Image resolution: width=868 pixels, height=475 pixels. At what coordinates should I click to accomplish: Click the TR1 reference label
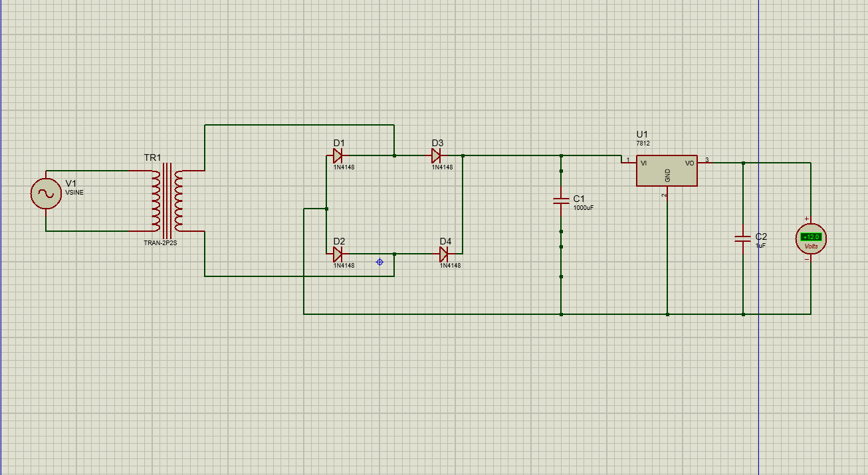tap(153, 157)
